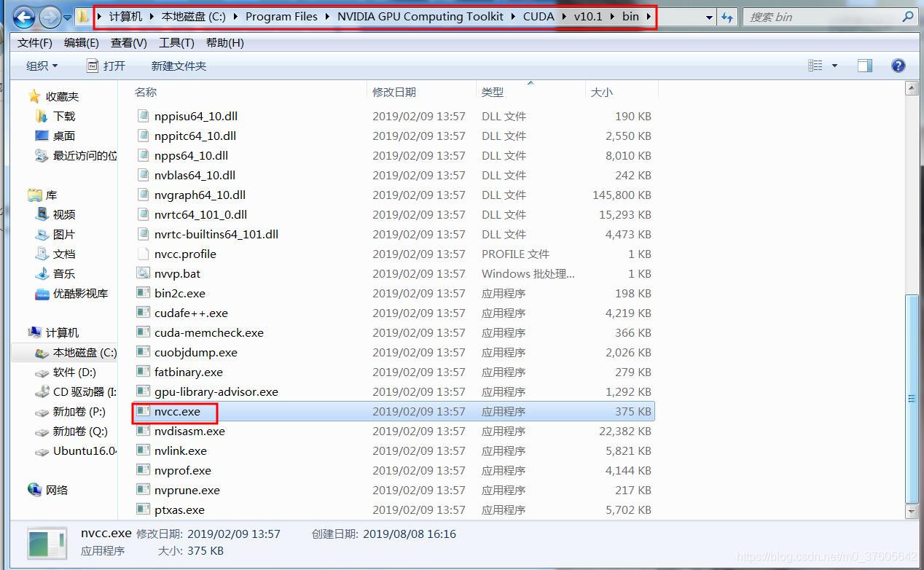Click the Back navigation arrow button

(24, 17)
